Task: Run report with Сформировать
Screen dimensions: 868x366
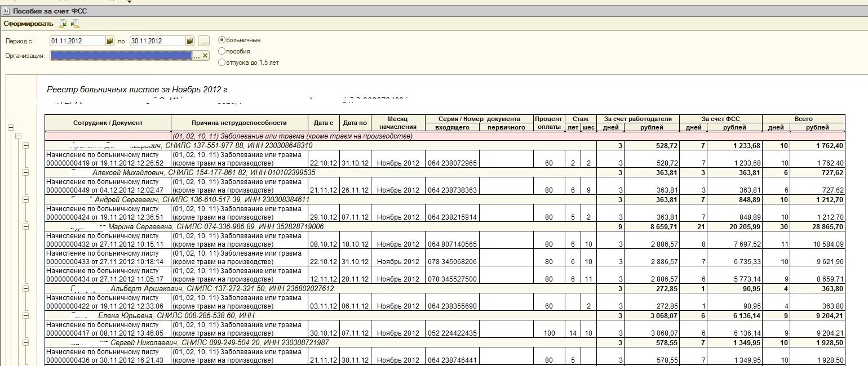Action: 28,24
